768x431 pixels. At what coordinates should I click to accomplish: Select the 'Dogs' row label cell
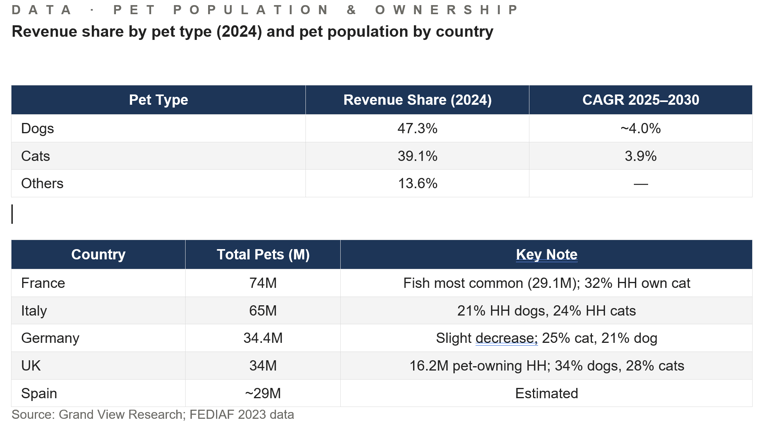38,128
